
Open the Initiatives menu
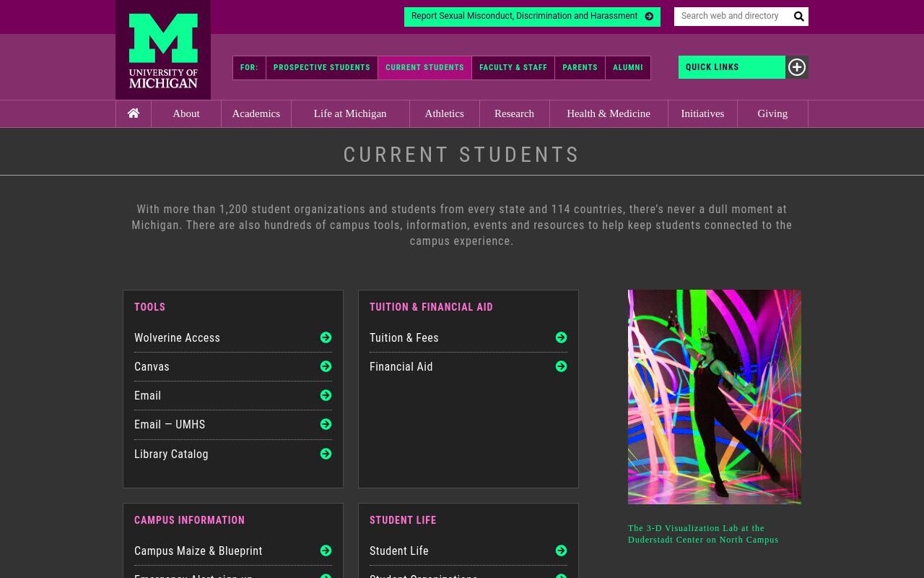click(702, 113)
